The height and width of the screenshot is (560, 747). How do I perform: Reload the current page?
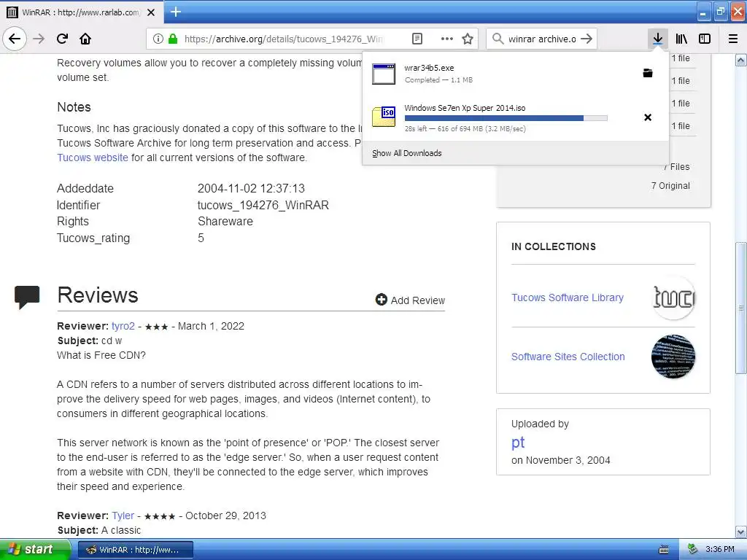coord(62,39)
